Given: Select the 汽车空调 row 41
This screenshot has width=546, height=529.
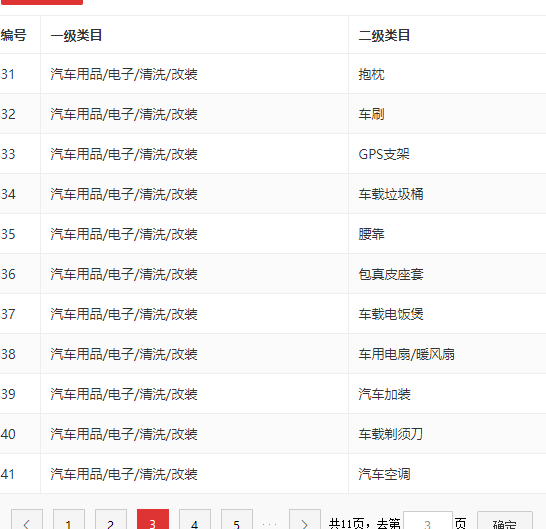Looking at the screenshot, I should [273, 474].
